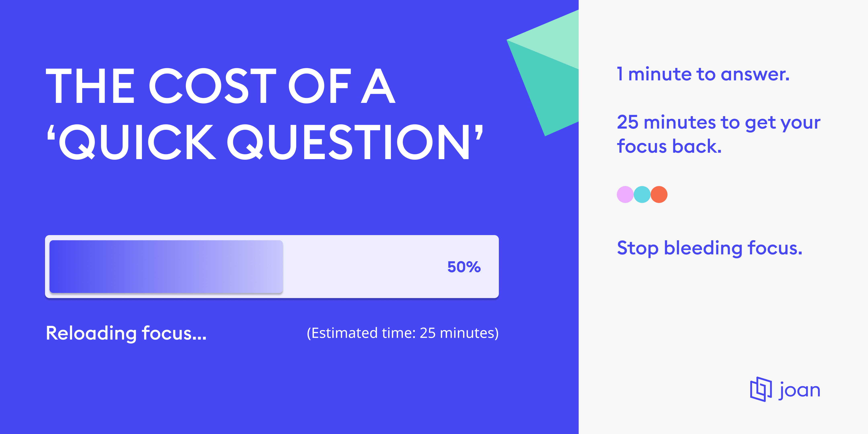The width and height of the screenshot is (868, 434).
Task: Click the empty portion of the progress bar
Action: (364, 267)
